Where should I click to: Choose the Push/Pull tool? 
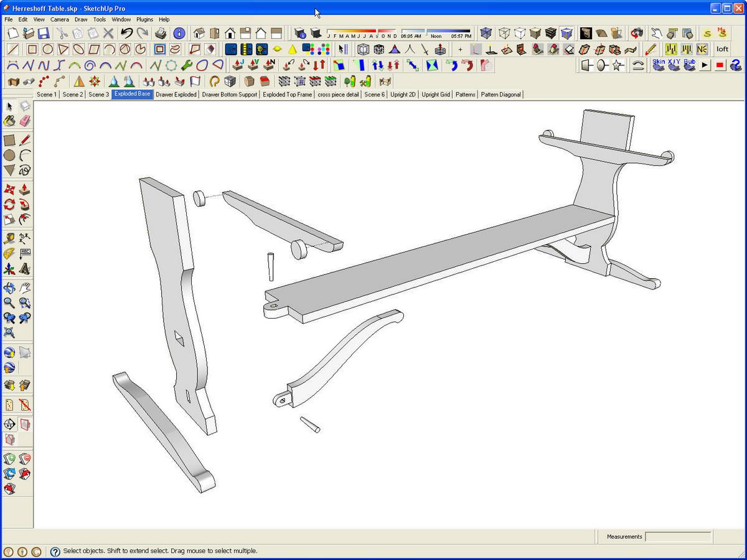(x=25, y=189)
